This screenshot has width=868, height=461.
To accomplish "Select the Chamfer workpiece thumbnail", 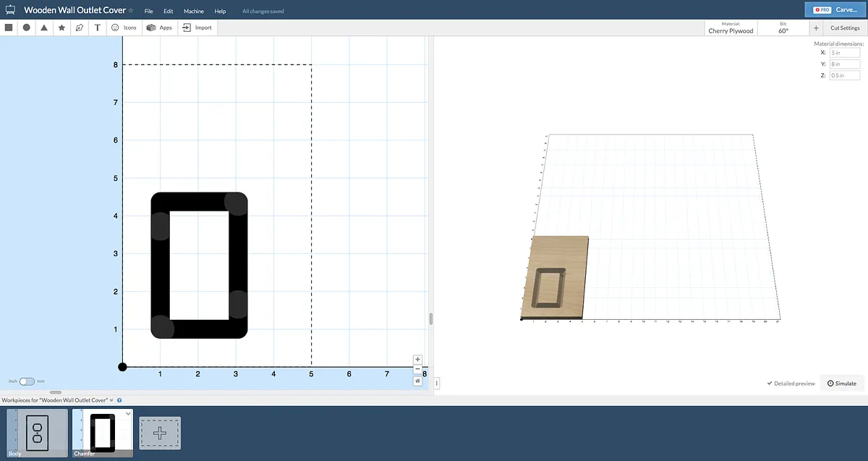I will (x=102, y=433).
